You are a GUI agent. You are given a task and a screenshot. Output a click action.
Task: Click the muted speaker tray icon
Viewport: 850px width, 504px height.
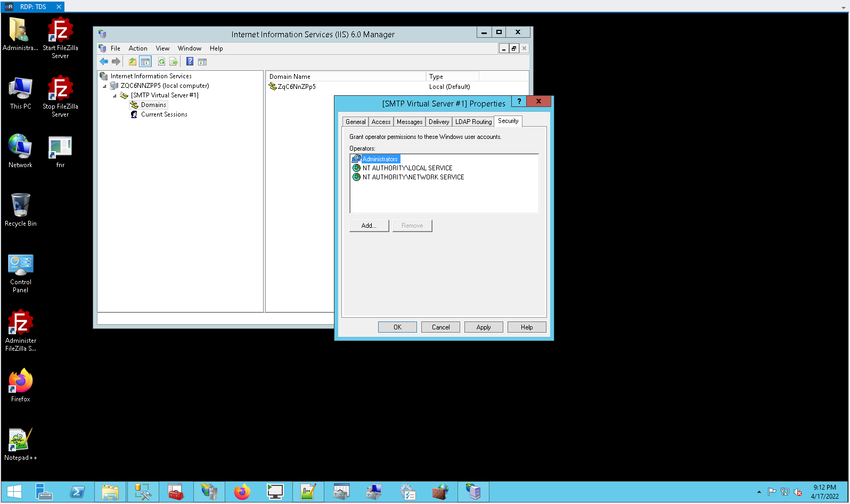[798, 492]
